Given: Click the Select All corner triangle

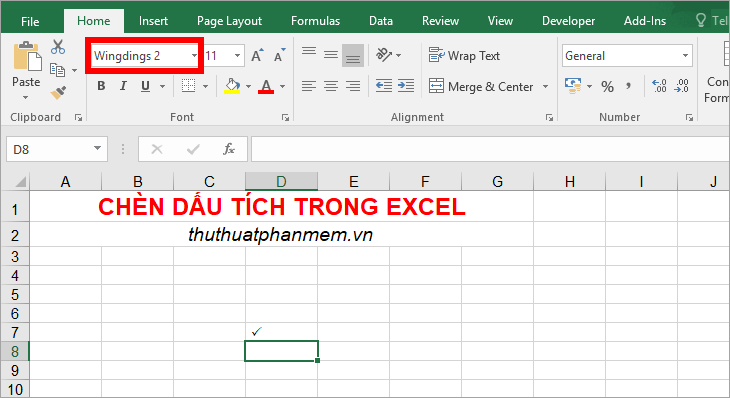Looking at the screenshot, I should (x=20, y=181).
